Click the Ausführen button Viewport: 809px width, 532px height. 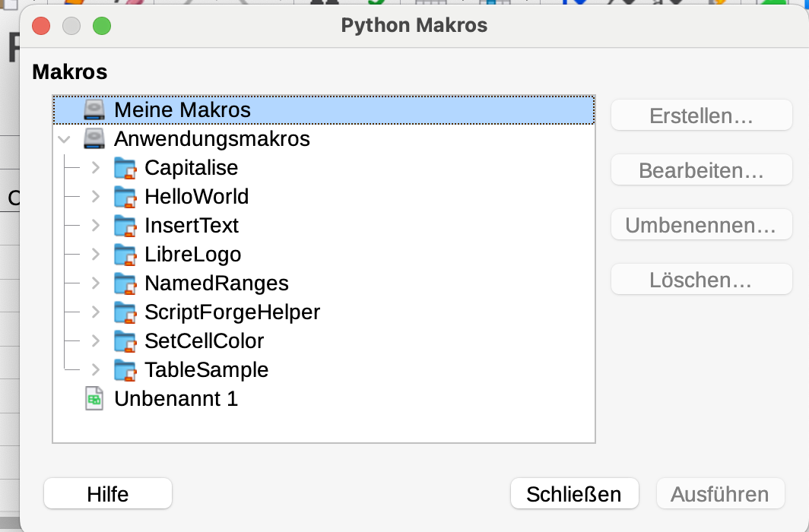[x=720, y=494]
